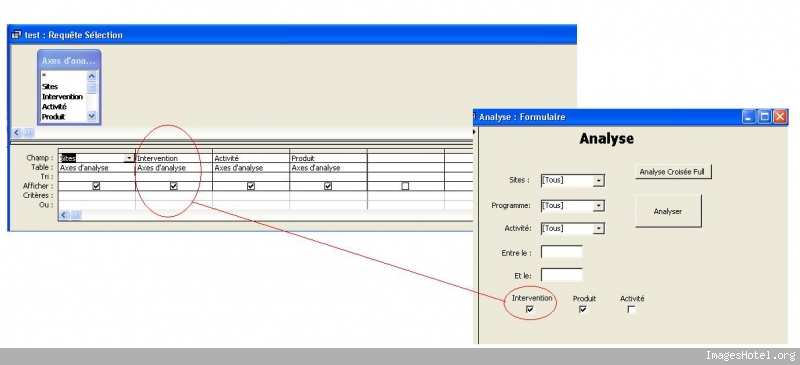The image size is (800, 365).
Task: Click the Intervention cell in the Champ row
Action: click(173, 158)
